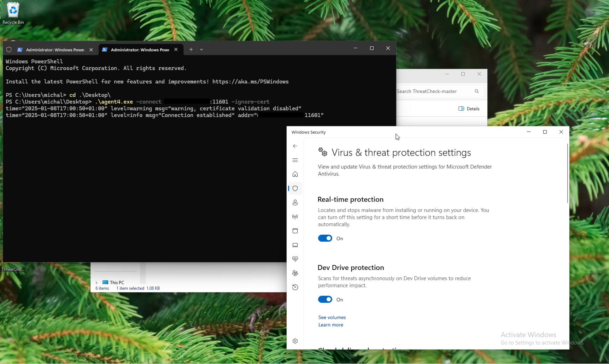
Task: Open the Recycle Bin desktop icon
Action: click(x=13, y=13)
